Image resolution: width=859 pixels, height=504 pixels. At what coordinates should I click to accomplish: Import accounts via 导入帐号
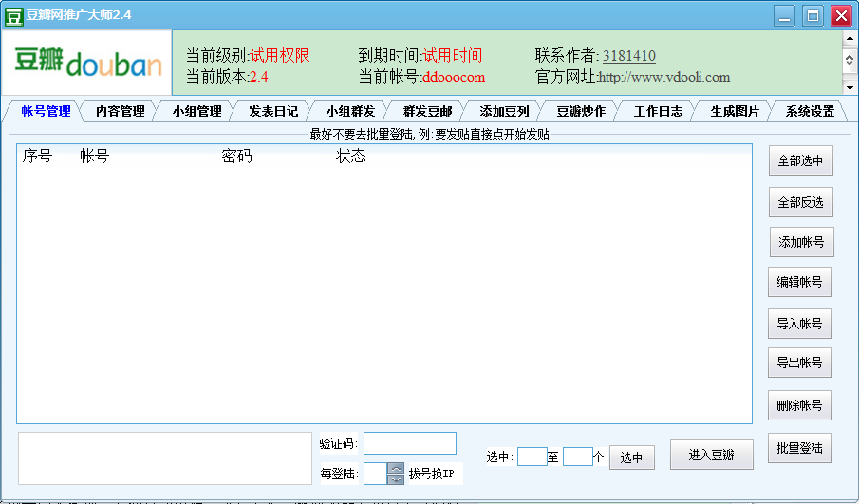click(x=800, y=324)
